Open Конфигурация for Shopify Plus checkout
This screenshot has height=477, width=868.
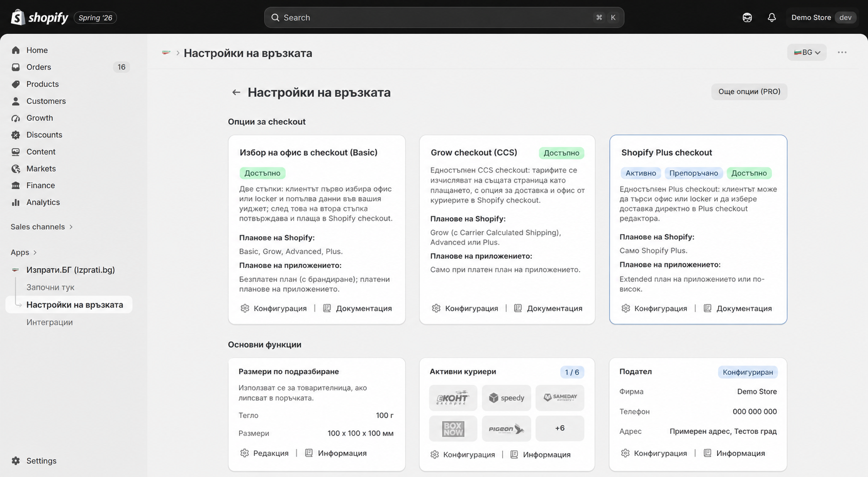point(654,309)
